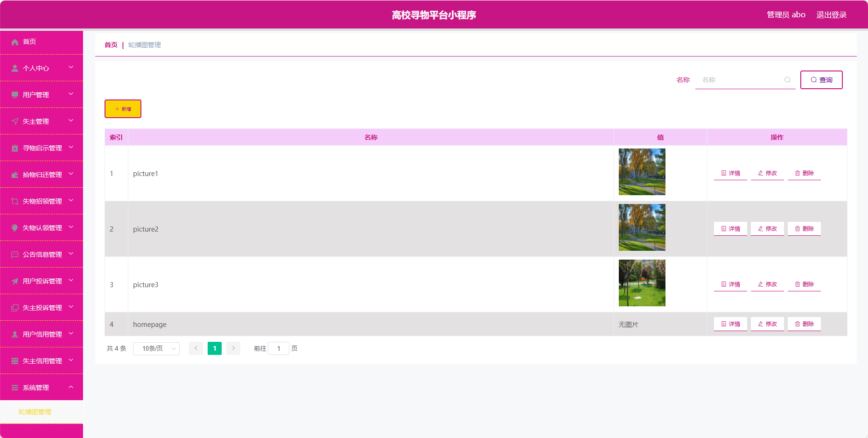This screenshot has width=868, height=438.
Task: Click the yellow 新增 add button
Action: 123,109
